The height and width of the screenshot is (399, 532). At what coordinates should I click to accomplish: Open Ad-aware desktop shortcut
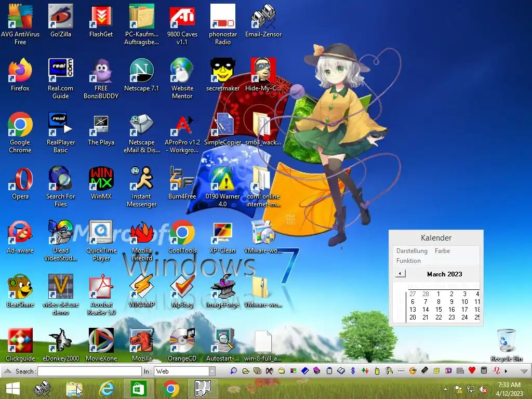click(20, 237)
